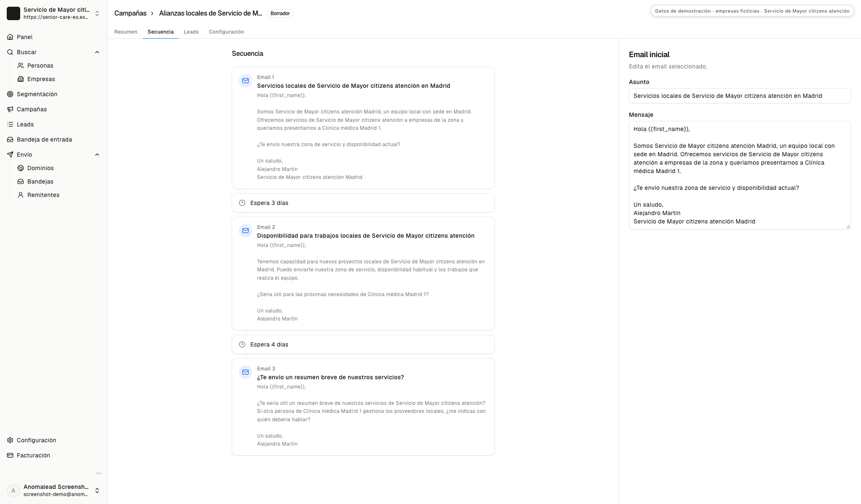Select the Espera 3 días wait step
This screenshot has height=504, width=861.
[363, 203]
